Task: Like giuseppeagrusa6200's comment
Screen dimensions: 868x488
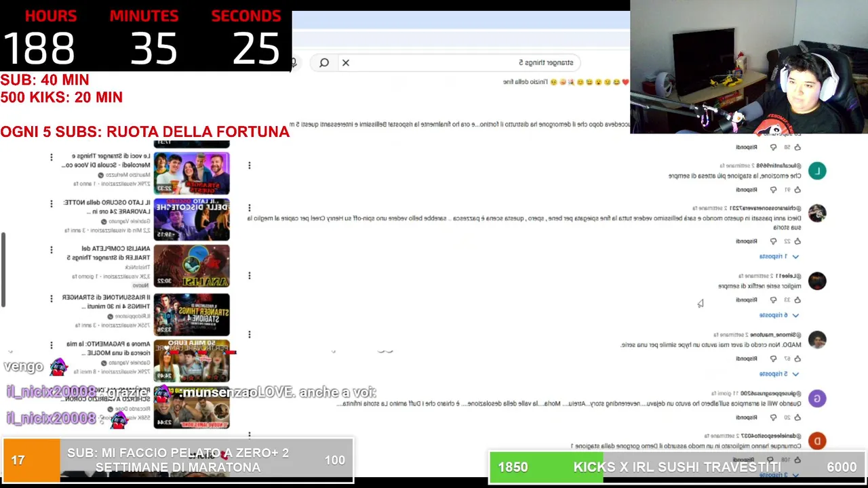Action: coord(798,418)
